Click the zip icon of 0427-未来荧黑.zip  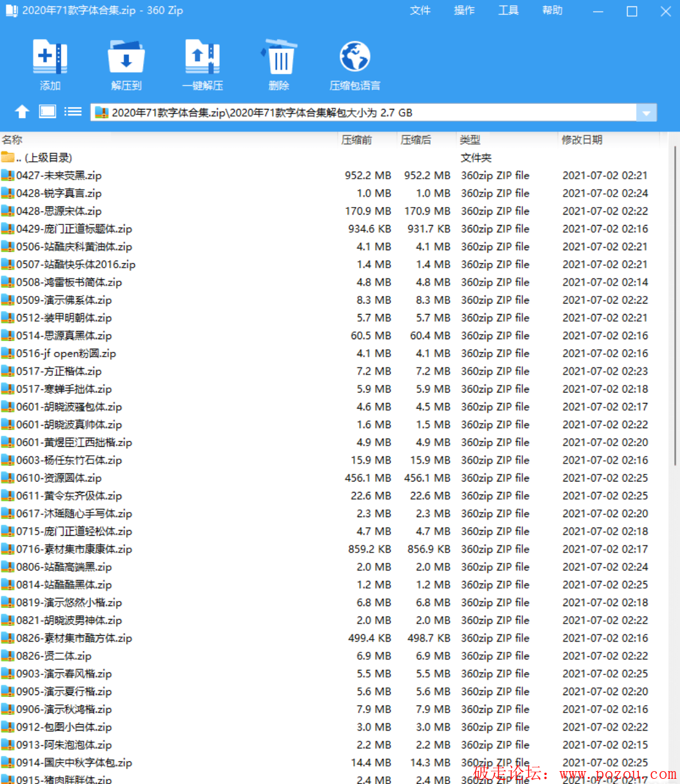(8, 175)
